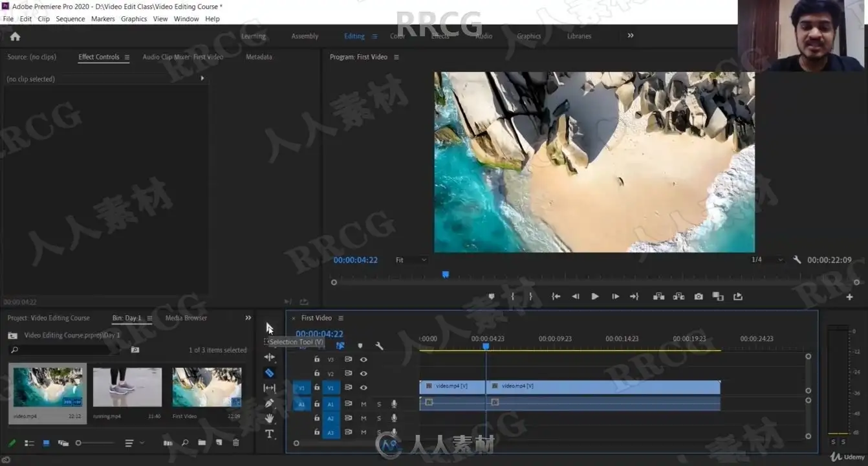868x466 pixels.
Task: Open the Fit zoom level dropdown
Action: click(411, 260)
